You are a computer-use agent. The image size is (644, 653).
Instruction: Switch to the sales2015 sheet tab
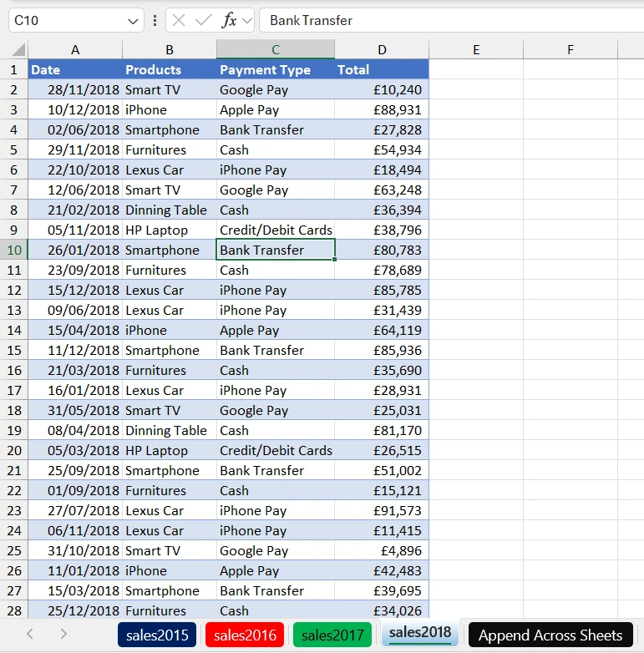[157, 635]
